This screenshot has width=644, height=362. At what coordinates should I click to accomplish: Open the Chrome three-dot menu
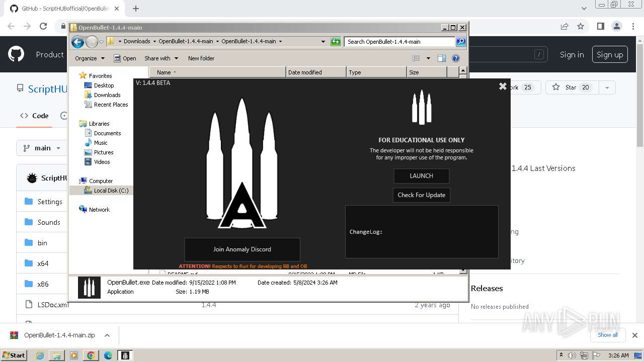pyautogui.click(x=632, y=26)
